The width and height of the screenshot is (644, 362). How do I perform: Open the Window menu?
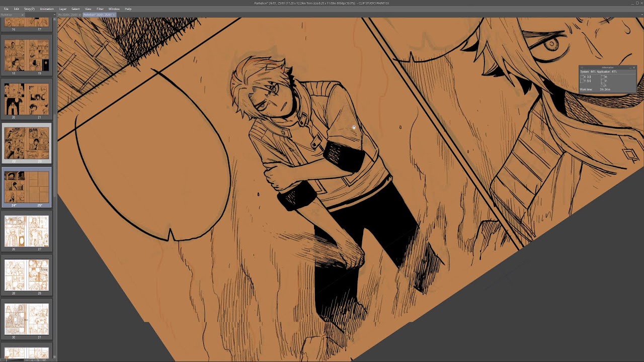pyautogui.click(x=114, y=9)
